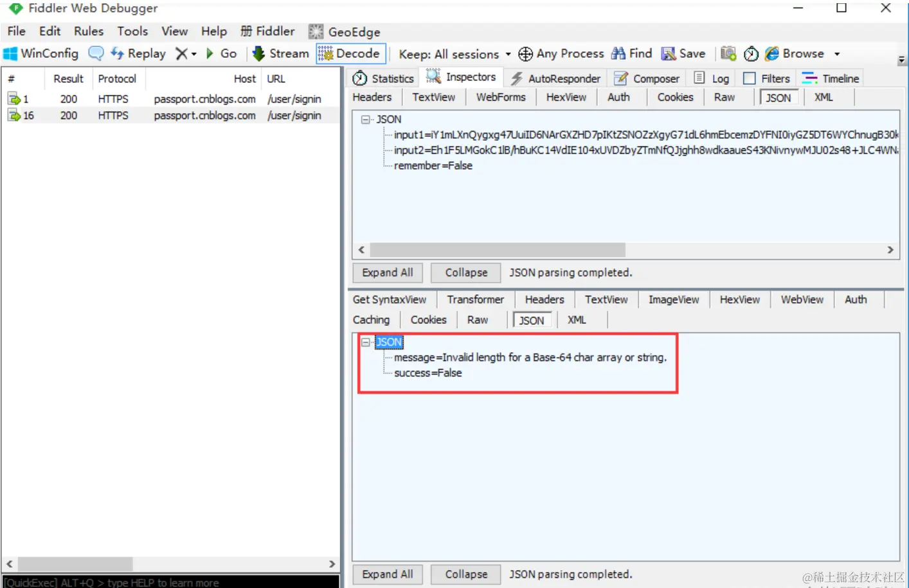The width and height of the screenshot is (909, 588).
Task: Click the Browse Internet Explorer icon
Action: 771,53
